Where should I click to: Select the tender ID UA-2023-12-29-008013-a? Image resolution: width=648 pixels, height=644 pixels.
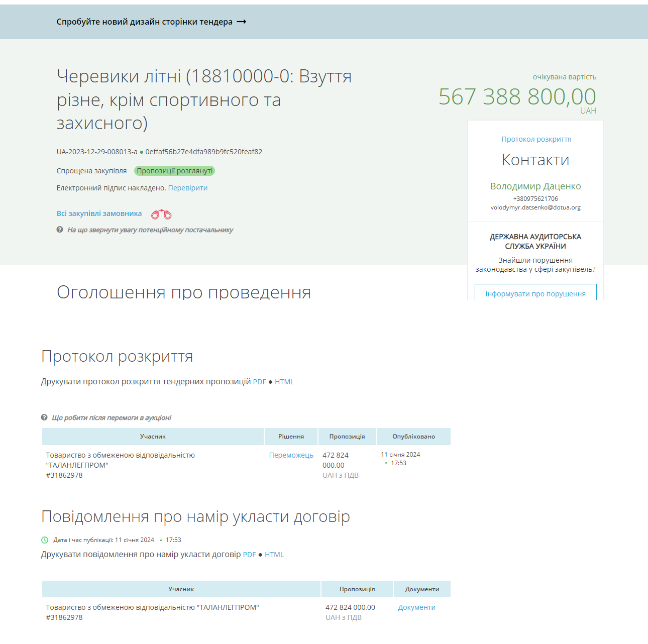(x=97, y=152)
